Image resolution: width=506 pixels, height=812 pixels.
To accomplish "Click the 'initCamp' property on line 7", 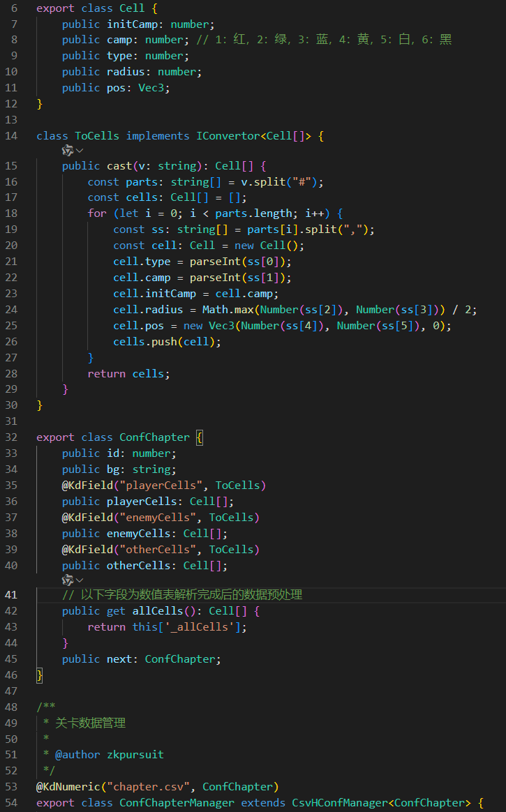I will [133, 24].
